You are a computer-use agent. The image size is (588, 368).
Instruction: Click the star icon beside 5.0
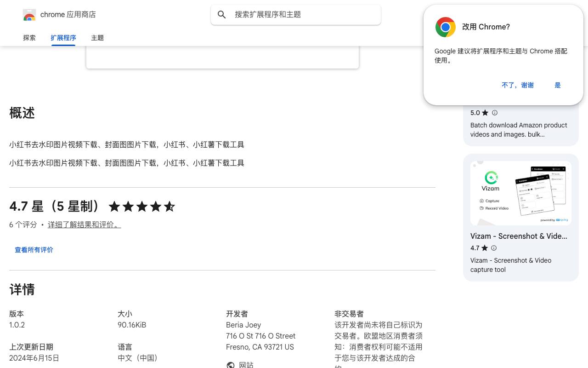tap(485, 113)
